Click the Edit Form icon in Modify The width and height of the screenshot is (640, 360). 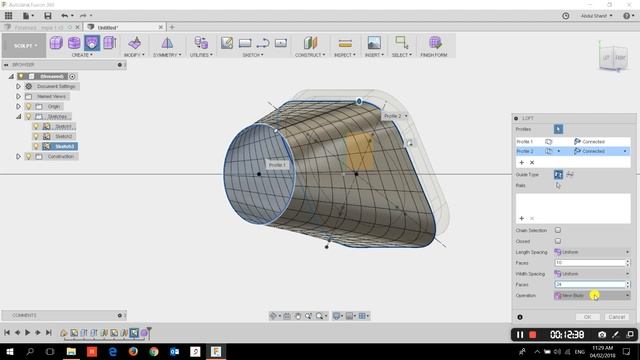pos(135,42)
